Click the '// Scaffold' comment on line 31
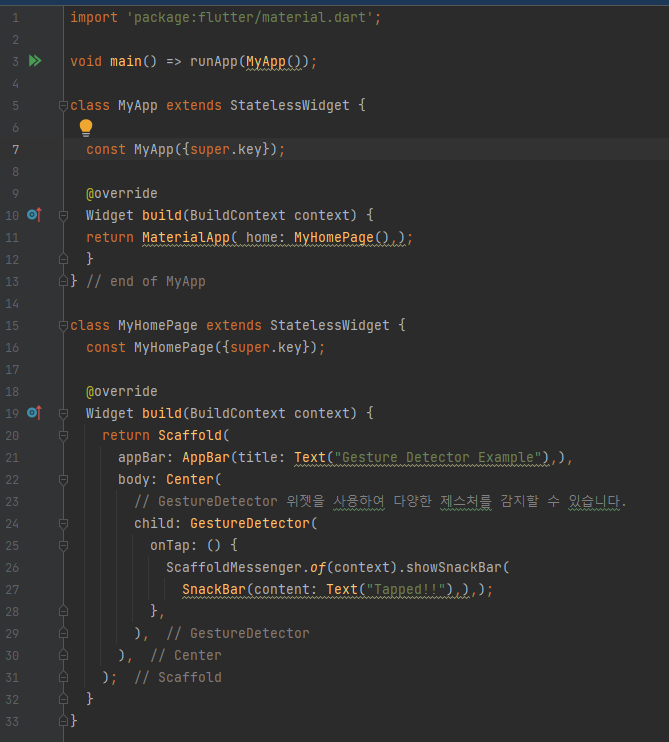 [178, 677]
